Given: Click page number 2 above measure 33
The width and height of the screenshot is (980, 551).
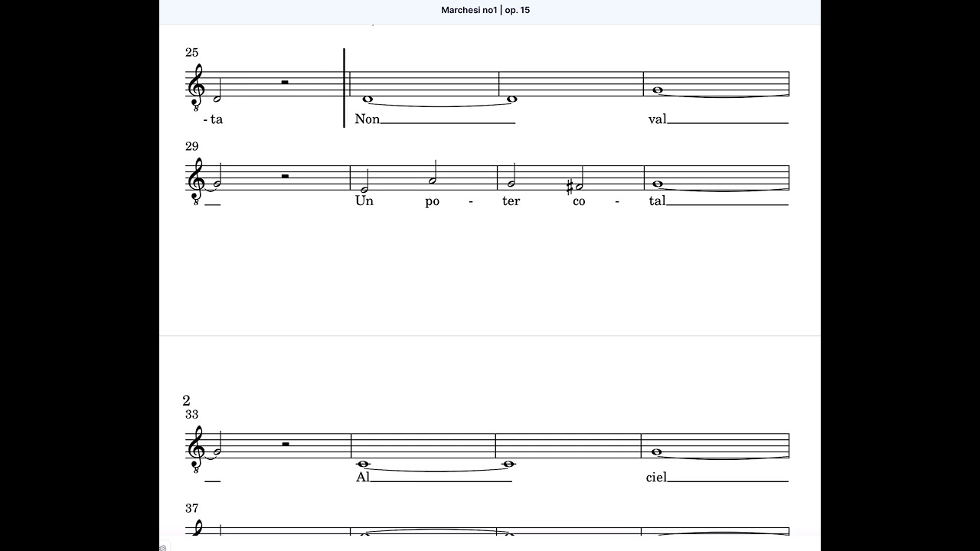Looking at the screenshot, I should click(x=187, y=400).
